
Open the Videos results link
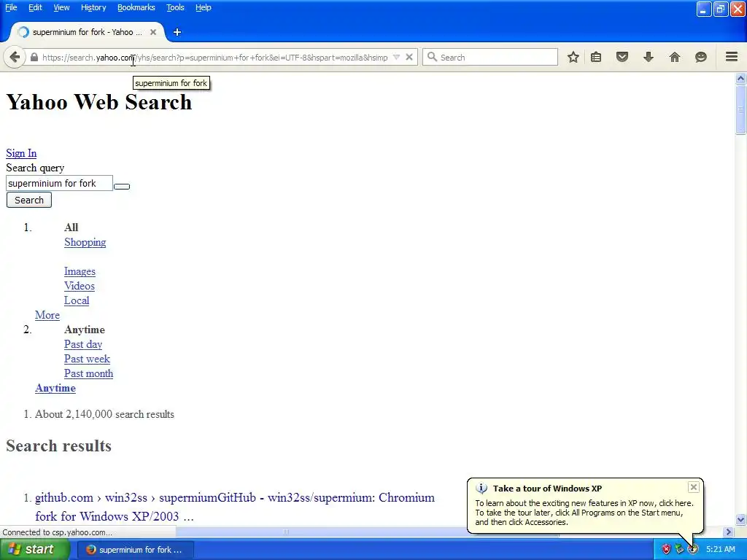80,286
